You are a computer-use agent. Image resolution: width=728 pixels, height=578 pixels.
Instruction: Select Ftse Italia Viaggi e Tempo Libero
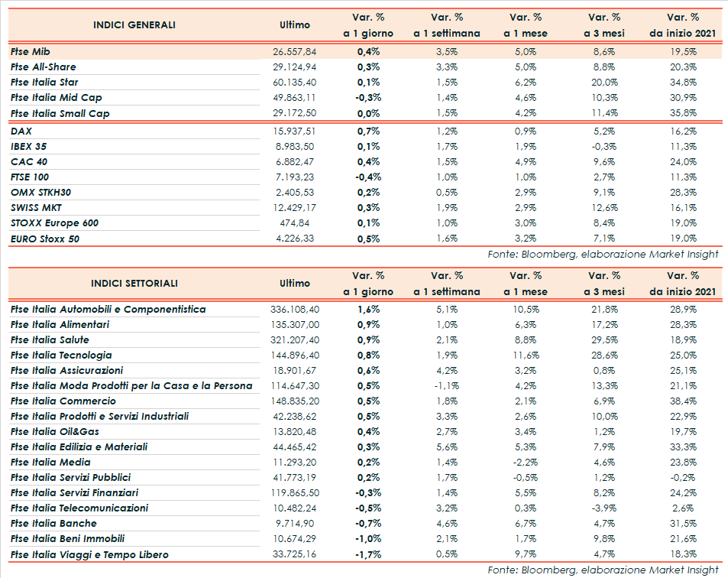pyautogui.click(x=89, y=554)
